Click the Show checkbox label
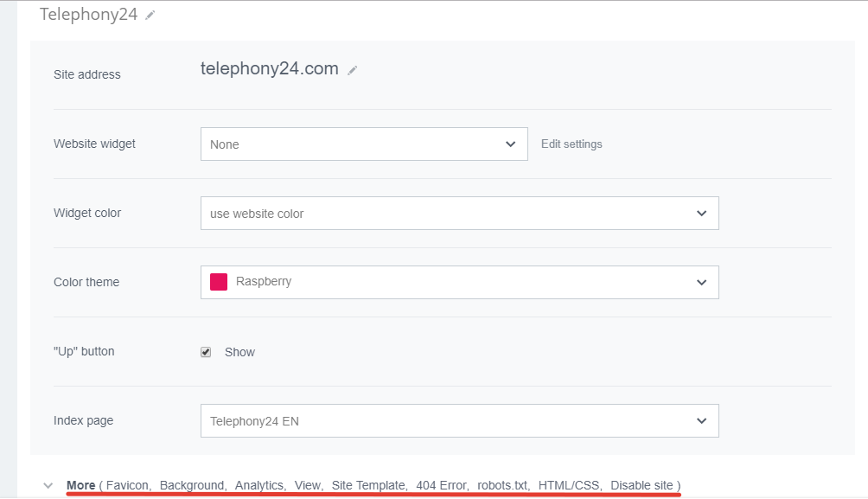 [239, 352]
